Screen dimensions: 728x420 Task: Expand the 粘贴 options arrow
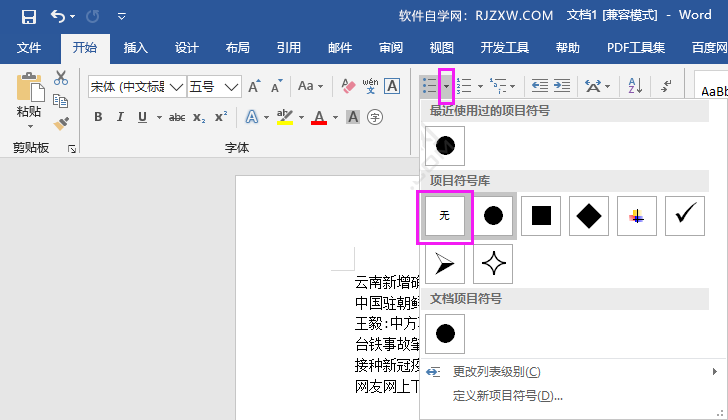click(31, 126)
